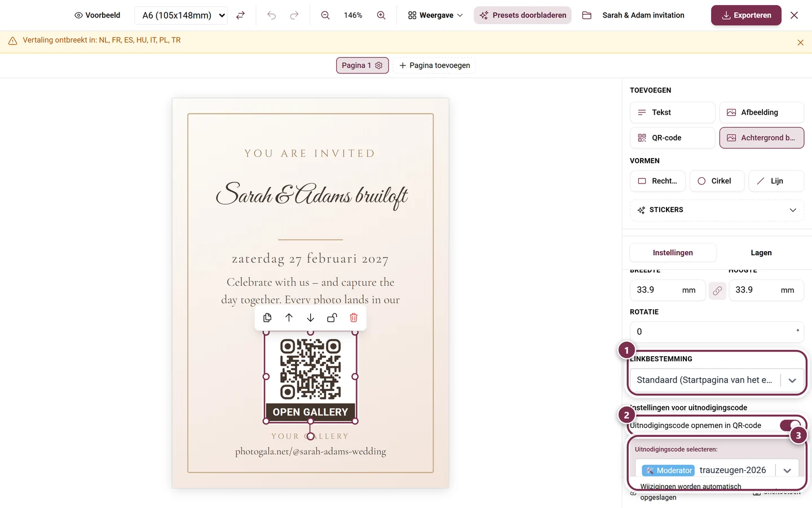Zoom in the canvas
The image size is (812, 508).
(x=381, y=15)
